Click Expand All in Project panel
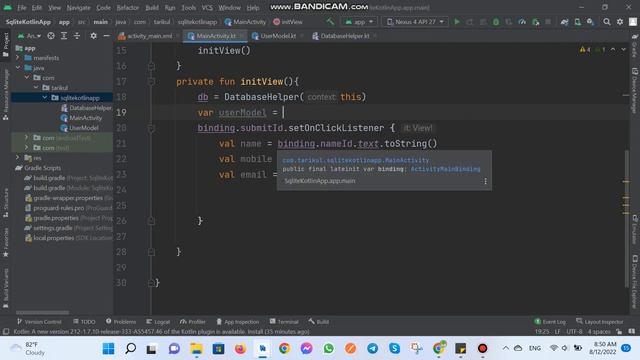Image resolution: width=640 pixels, height=360 pixels. pyautogui.click(x=64, y=36)
